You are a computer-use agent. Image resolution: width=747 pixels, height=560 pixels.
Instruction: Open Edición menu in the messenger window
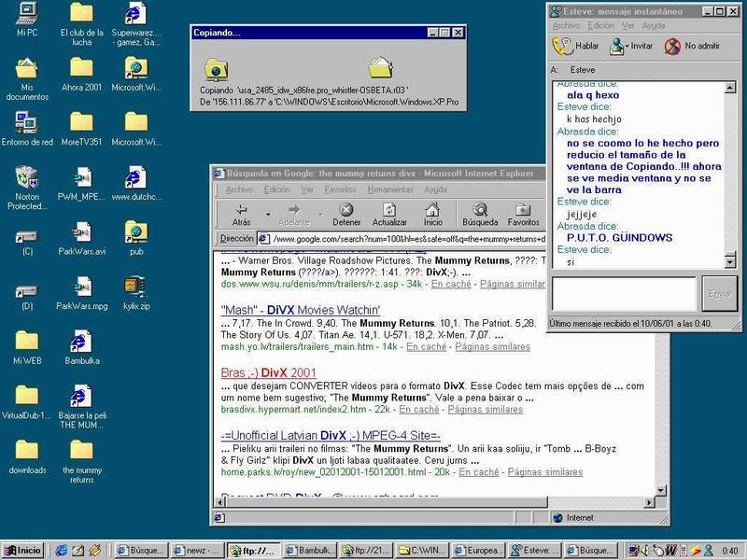600,26
